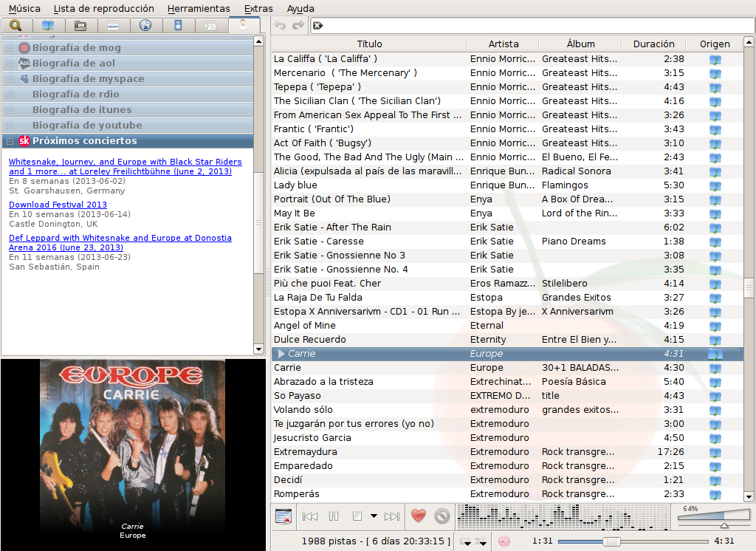This screenshot has height=551, width=756.
Task: Click the redo arrow above the playlist
Action: pos(298,26)
